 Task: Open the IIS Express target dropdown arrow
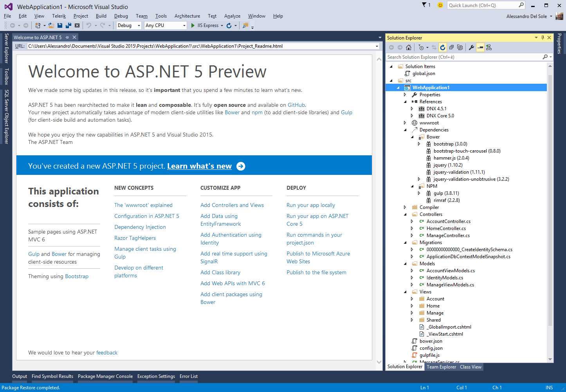coord(222,26)
